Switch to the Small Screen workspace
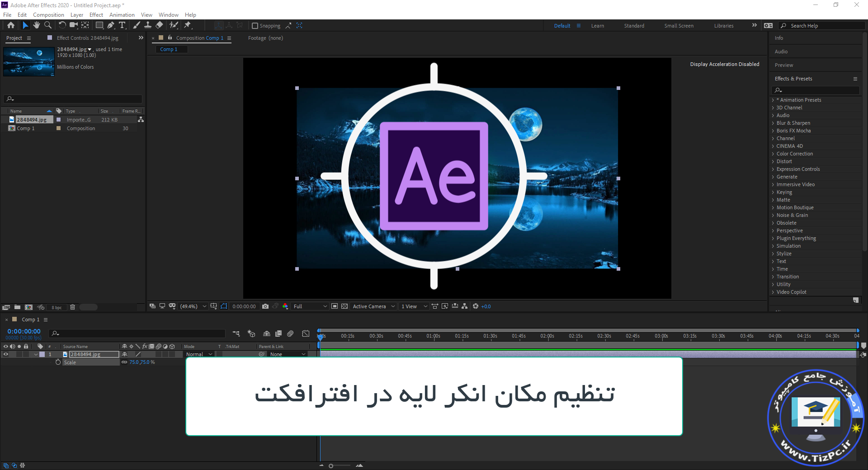This screenshot has width=868, height=470. click(x=679, y=26)
